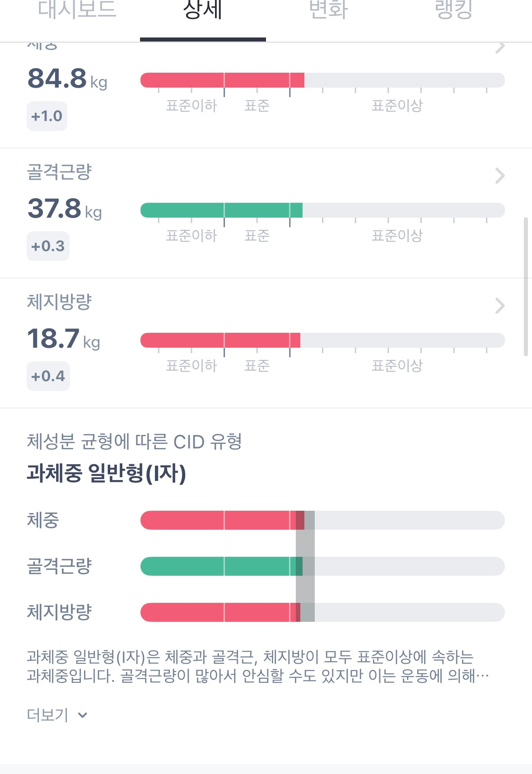Viewport: 532px width, 774px height.
Task: Click the 과체중 일반형(I자) heading
Action: (x=107, y=473)
